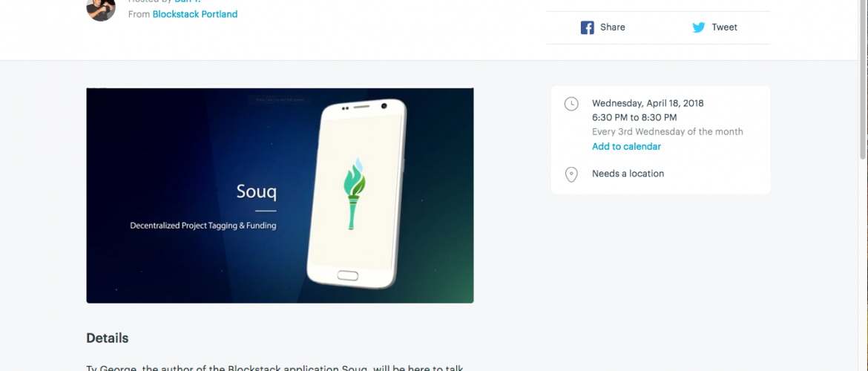Screen dimensions: 868x371
Task: Open the host's avatar photo
Action: [101, 9]
